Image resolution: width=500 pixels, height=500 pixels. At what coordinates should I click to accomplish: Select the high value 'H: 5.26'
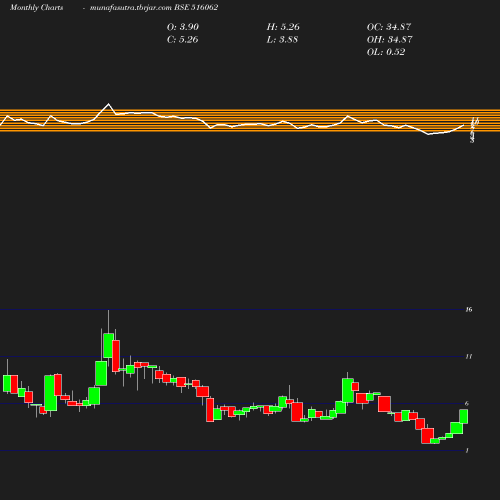pyautogui.click(x=283, y=27)
